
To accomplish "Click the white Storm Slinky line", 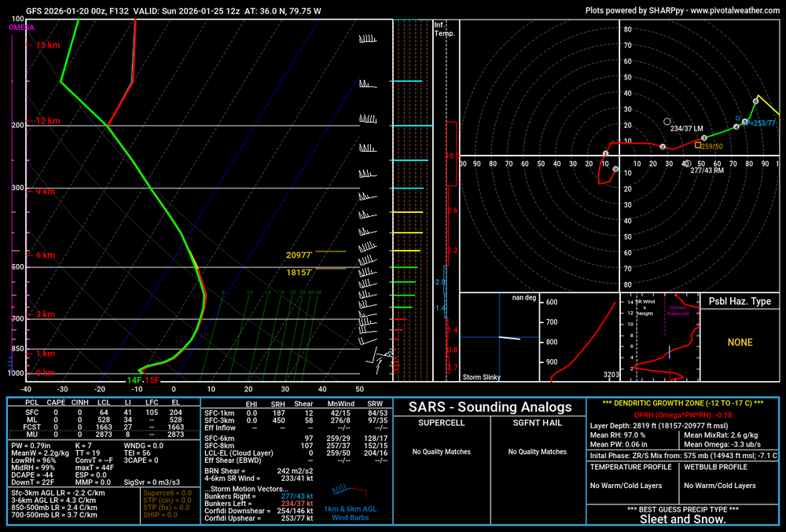I will (x=509, y=338).
